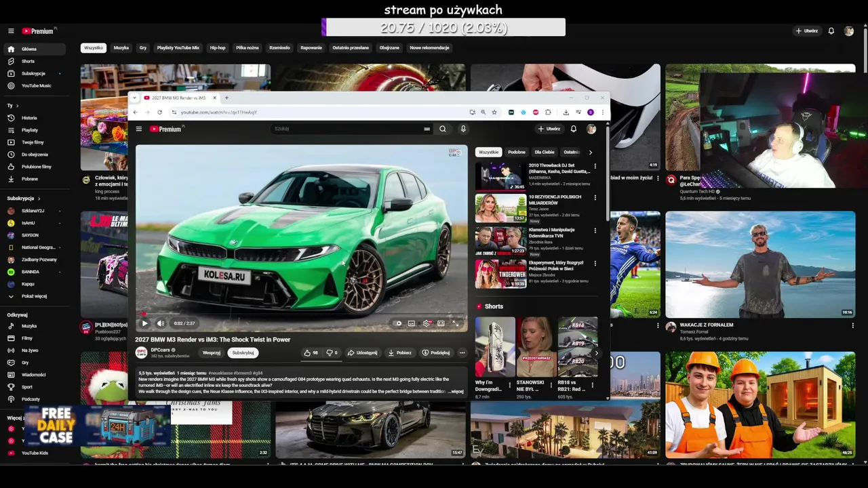The width and height of the screenshot is (868, 488).
Task: Select the Podobne chip in the sidebar
Action: (517, 152)
